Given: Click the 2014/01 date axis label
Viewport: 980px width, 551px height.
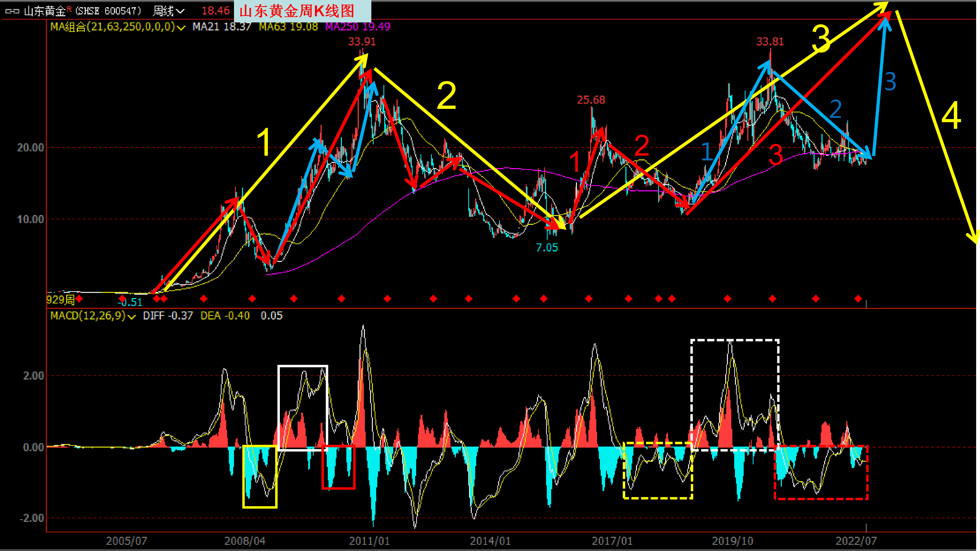Looking at the screenshot, I should pyautogui.click(x=490, y=541).
